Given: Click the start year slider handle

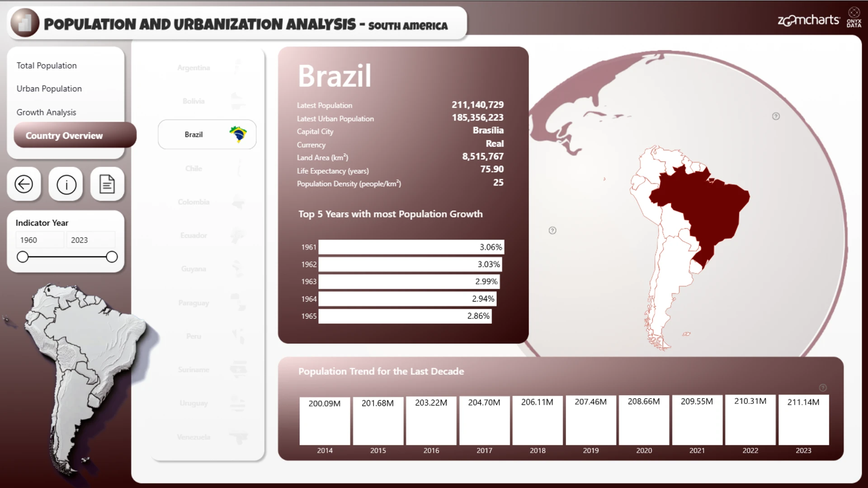Looking at the screenshot, I should pos(23,257).
